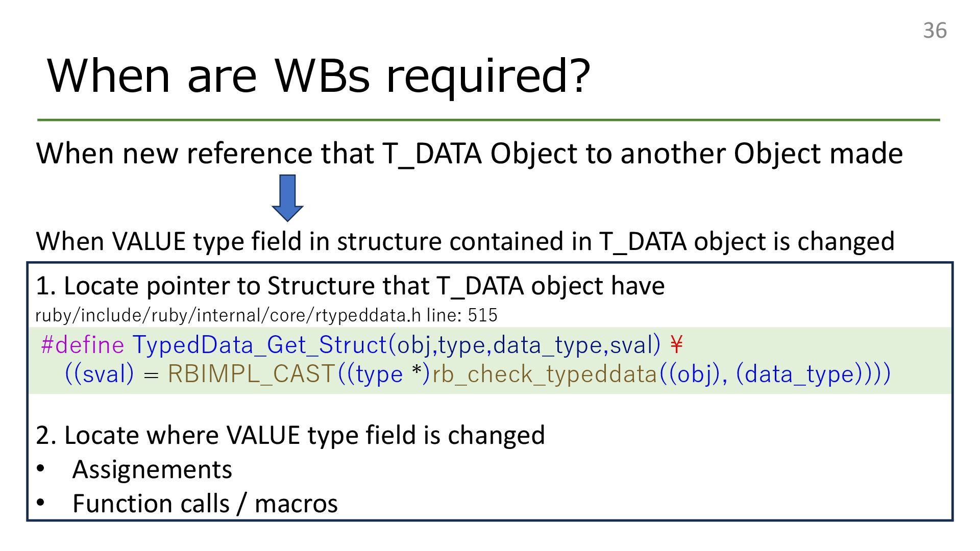Viewport: 980px width, 551px height.
Task: Click 'RBIMPL_CAST' in the code block
Action: pyautogui.click(x=251, y=374)
